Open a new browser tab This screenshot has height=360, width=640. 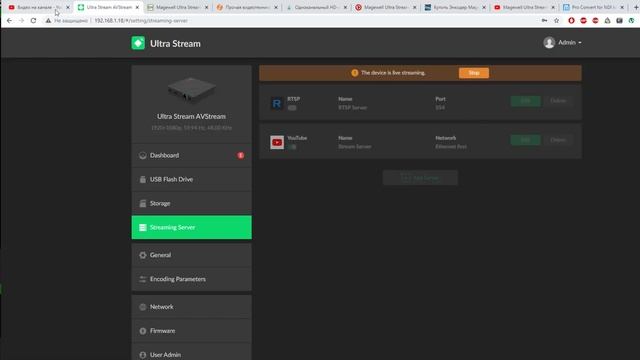[636, 7]
